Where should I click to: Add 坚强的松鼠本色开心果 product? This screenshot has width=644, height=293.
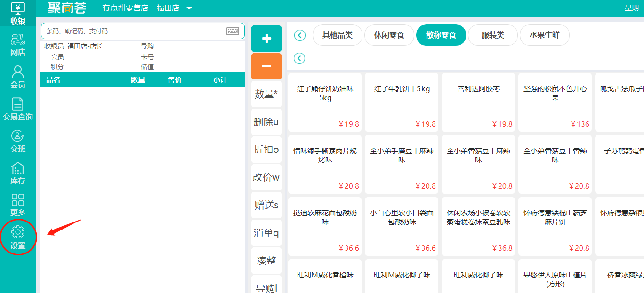point(555,102)
